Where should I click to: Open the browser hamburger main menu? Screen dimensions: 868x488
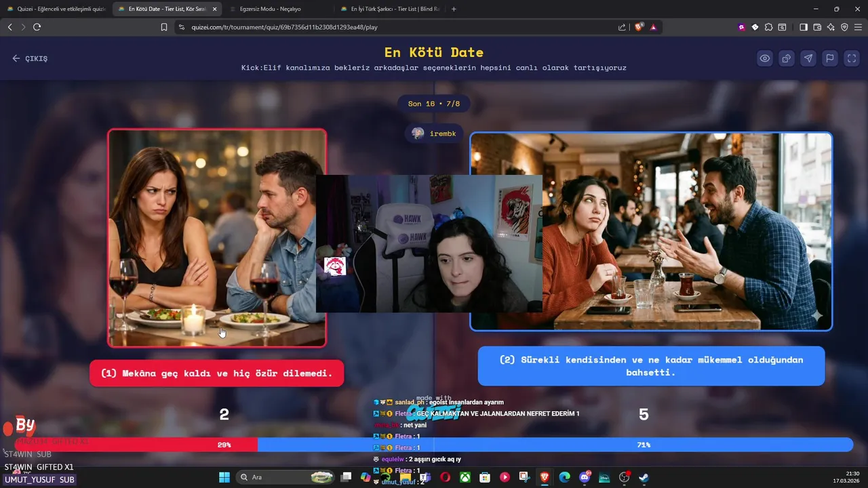click(x=858, y=27)
